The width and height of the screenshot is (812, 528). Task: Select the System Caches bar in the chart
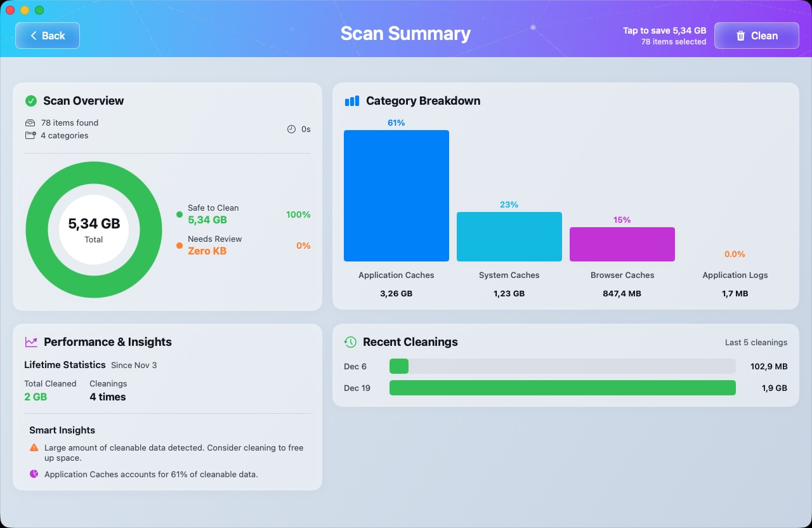coord(509,236)
